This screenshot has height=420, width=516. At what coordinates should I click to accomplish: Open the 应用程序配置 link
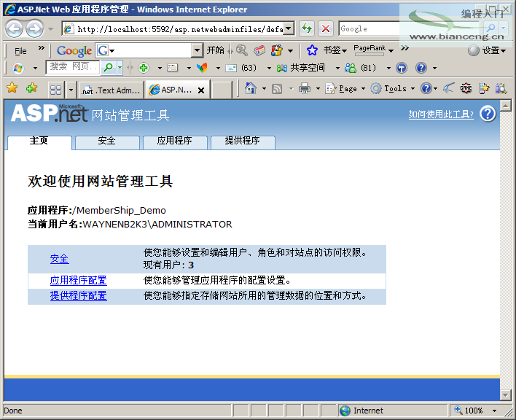(78, 281)
